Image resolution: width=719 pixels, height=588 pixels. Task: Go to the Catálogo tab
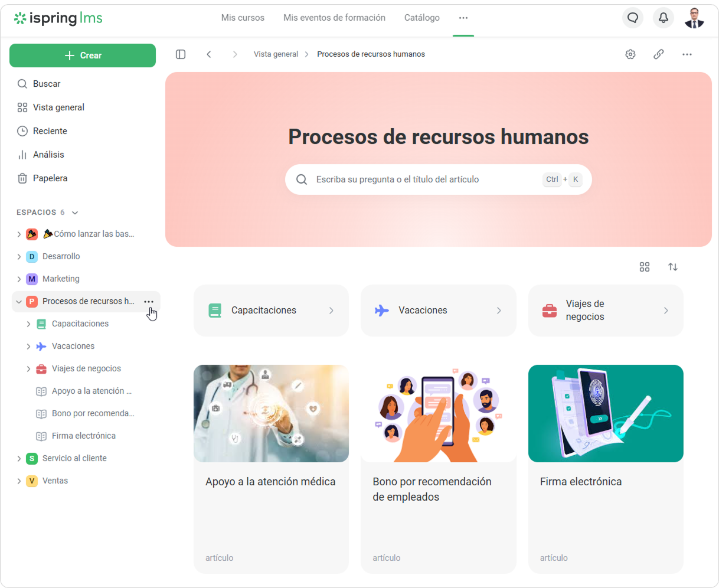[421, 18]
